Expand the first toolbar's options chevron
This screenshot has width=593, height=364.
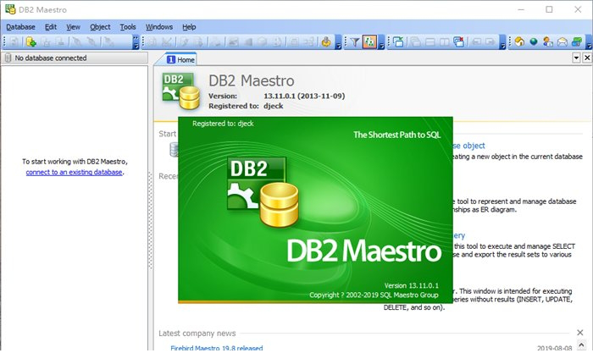coord(136,42)
